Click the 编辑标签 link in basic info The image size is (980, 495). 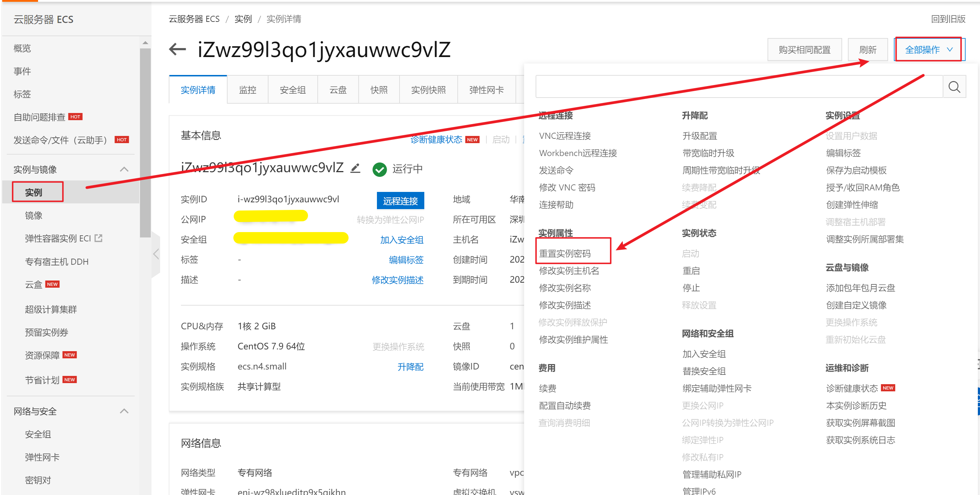coord(406,260)
